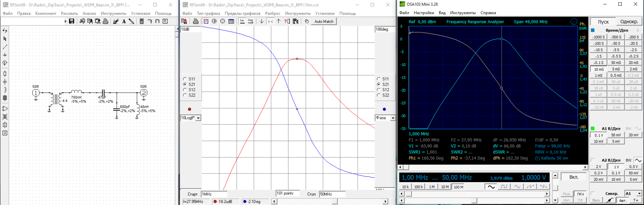
Task: Click the red trace color dot
Action: [x=190, y=109]
